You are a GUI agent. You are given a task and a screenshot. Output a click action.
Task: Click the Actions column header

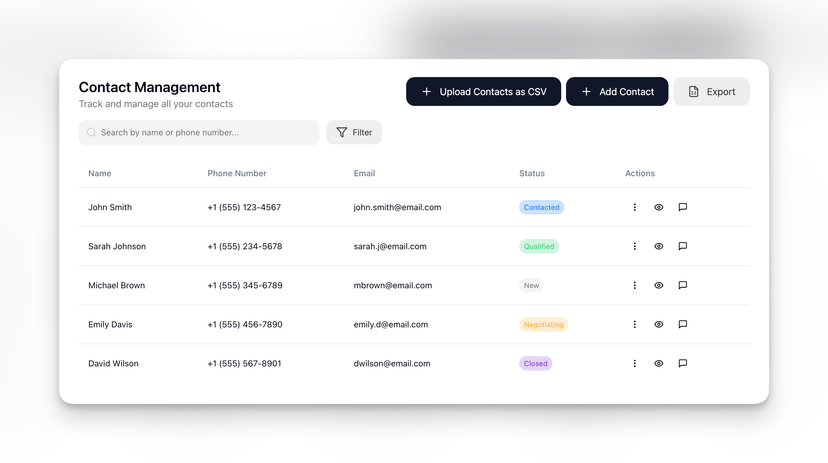pyautogui.click(x=640, y=173)
